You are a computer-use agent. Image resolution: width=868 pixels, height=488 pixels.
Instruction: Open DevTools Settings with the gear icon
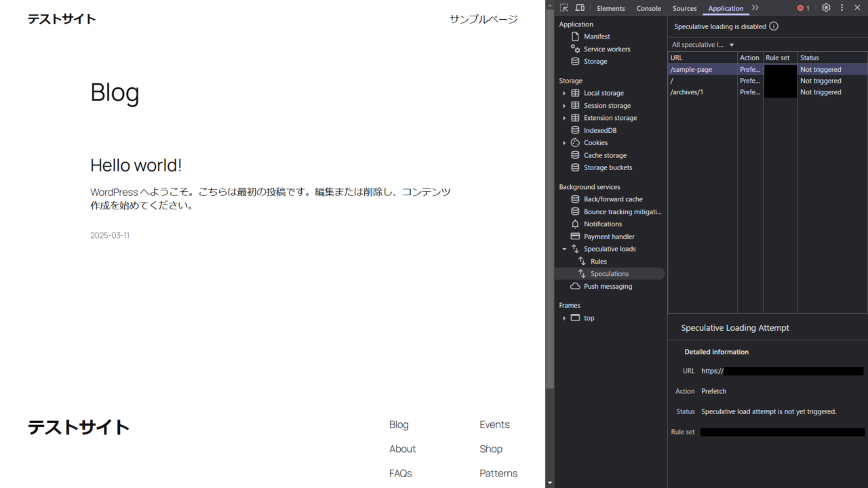pos(826,7)
